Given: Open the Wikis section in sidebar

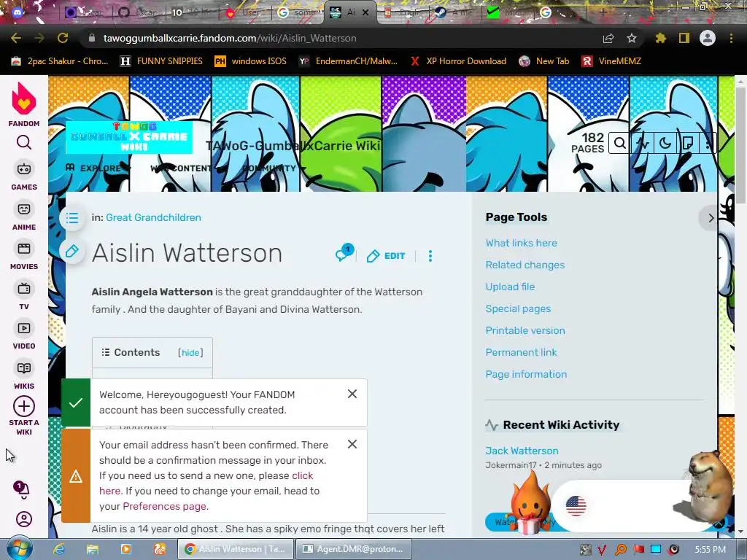Looking at the screenshot, I should click(x=24, y=375).
